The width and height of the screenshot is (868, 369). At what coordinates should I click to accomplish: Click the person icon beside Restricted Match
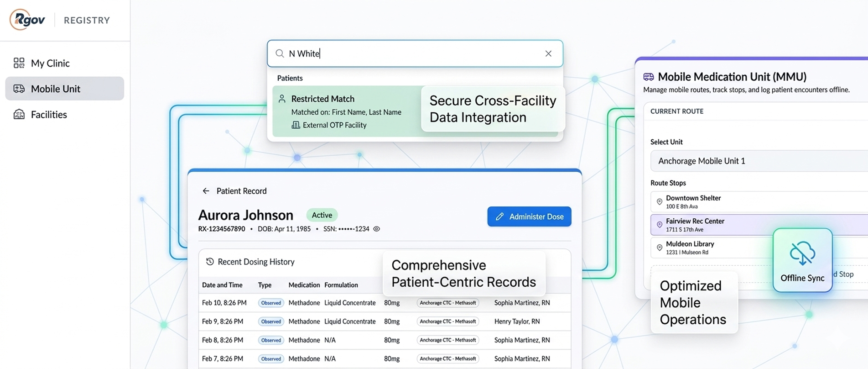point(282,98)
